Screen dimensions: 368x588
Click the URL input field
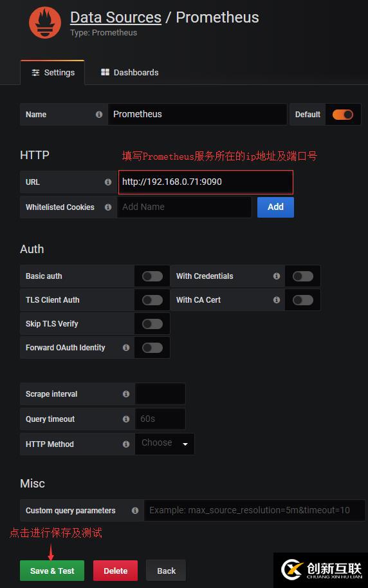(206, 182)
